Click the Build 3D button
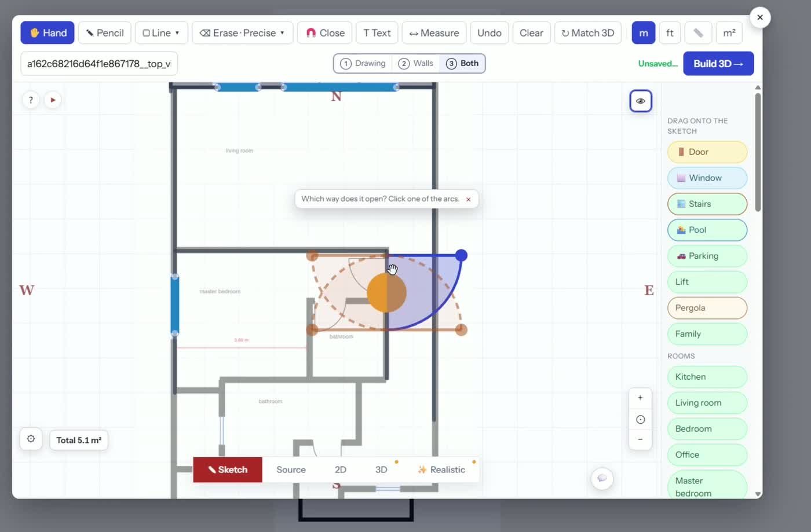Screen dimensions: 811x532 [x=718, y=64]
